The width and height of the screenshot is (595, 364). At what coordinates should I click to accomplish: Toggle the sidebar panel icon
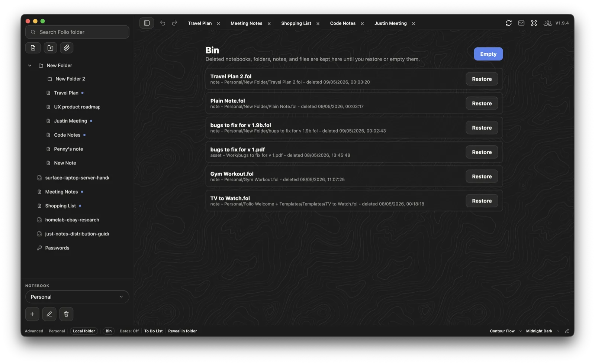click(x=147, y=23)
